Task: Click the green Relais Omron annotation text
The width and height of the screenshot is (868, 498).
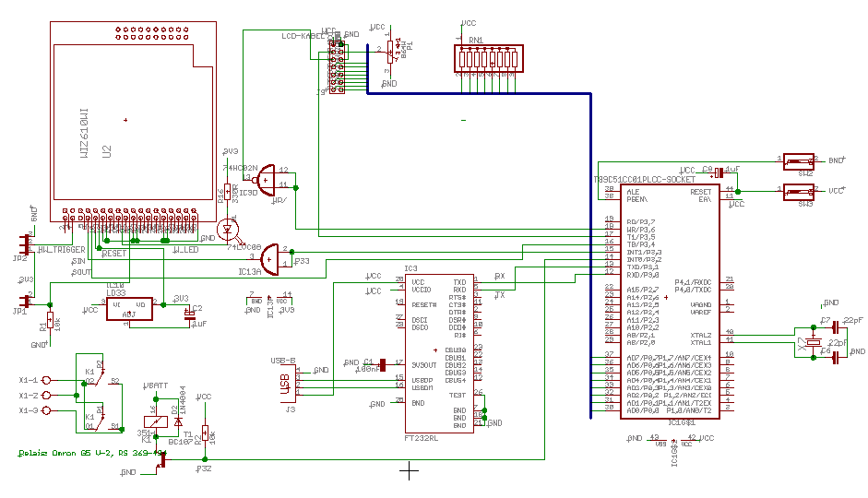Action: 92,453
